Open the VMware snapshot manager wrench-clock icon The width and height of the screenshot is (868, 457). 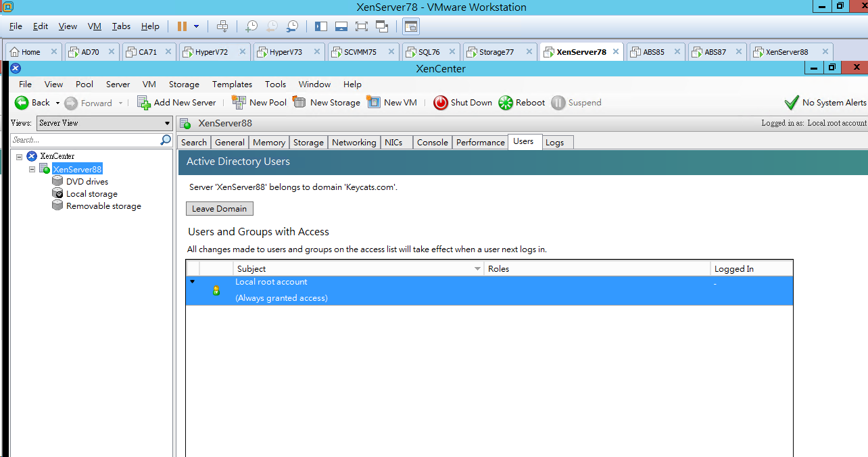coord(292,26)
